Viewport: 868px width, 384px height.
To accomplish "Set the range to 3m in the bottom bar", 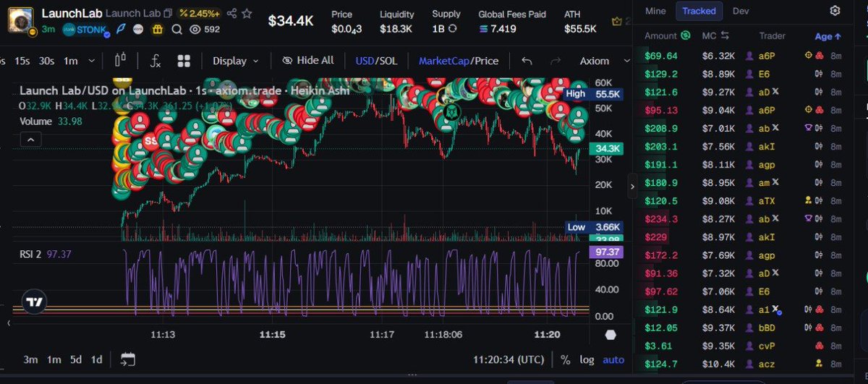I will (30, 359).
